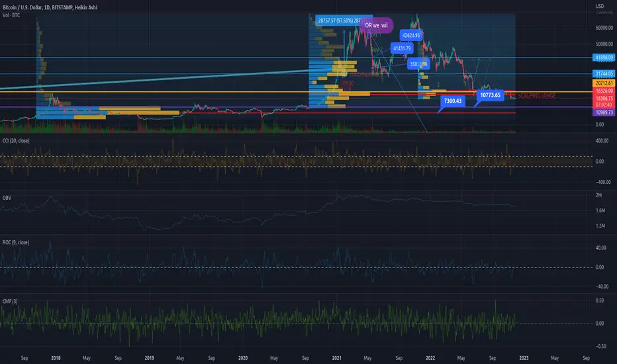Select the orange 20212.61 price label
Viewport: 617px width, 364px height.
point(604,83)
